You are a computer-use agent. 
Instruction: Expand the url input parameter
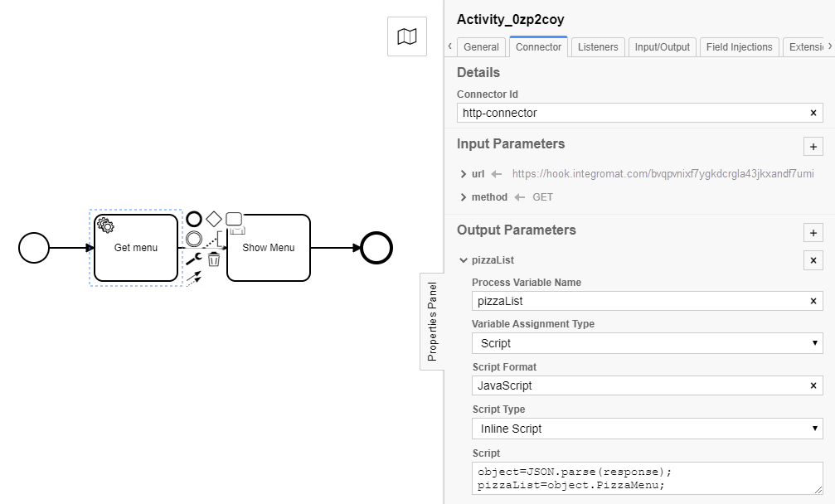(x=464, y=174)
